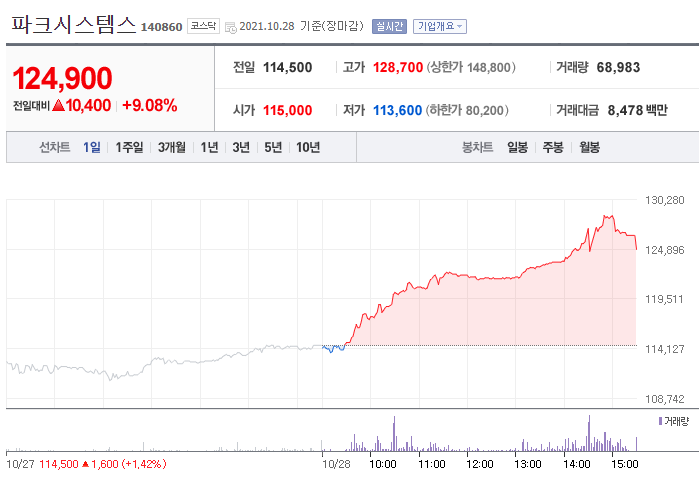Click the 파크시스템스 stock name
The width and height of the screenshot is (699, 482).
click(x=74, y=24)
